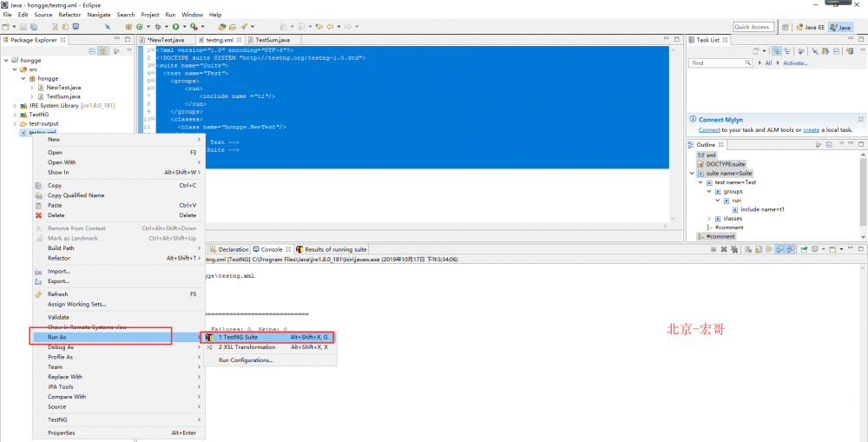Toggle Categorized view in Task List

(777, 51)
